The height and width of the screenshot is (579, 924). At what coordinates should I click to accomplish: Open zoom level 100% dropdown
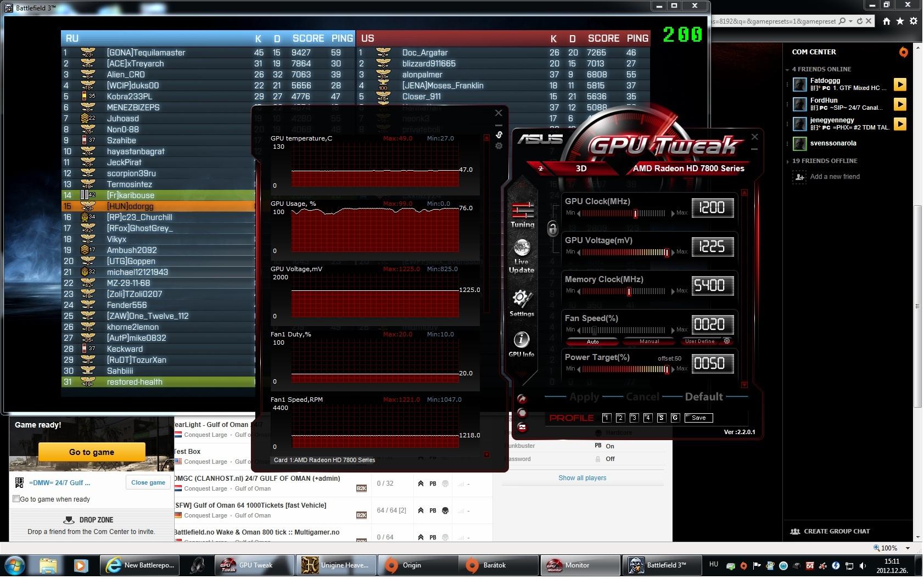click(908, 548)
